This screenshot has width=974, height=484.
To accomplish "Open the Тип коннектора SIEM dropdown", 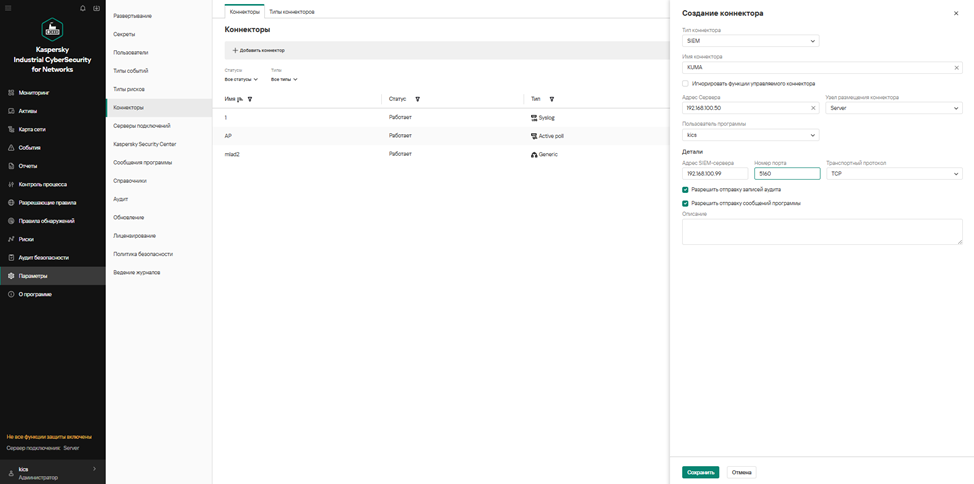I will tap(750, 41).
